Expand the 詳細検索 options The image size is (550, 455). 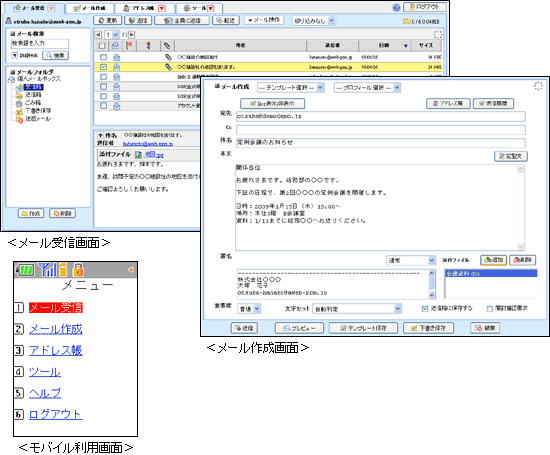point(15,55)
